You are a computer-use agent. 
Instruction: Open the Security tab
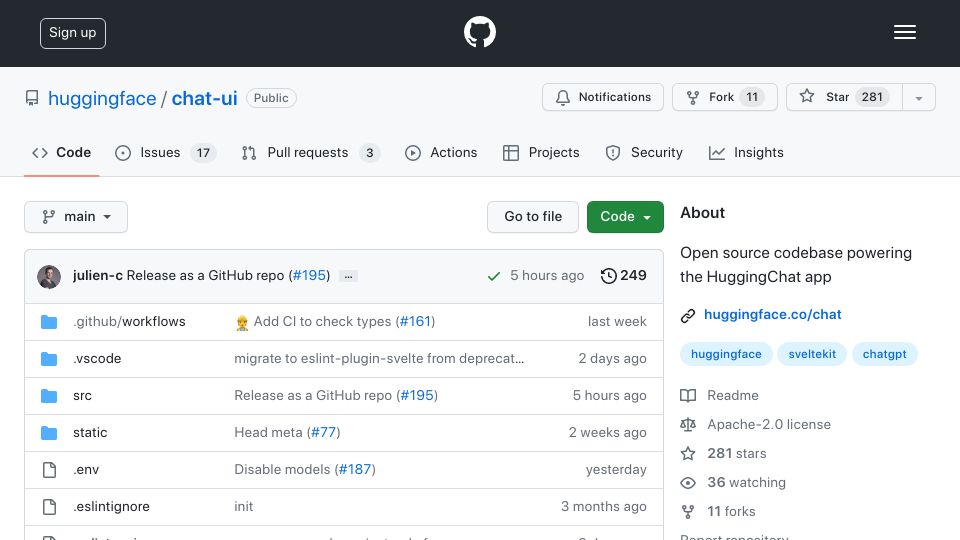[644, 152]
